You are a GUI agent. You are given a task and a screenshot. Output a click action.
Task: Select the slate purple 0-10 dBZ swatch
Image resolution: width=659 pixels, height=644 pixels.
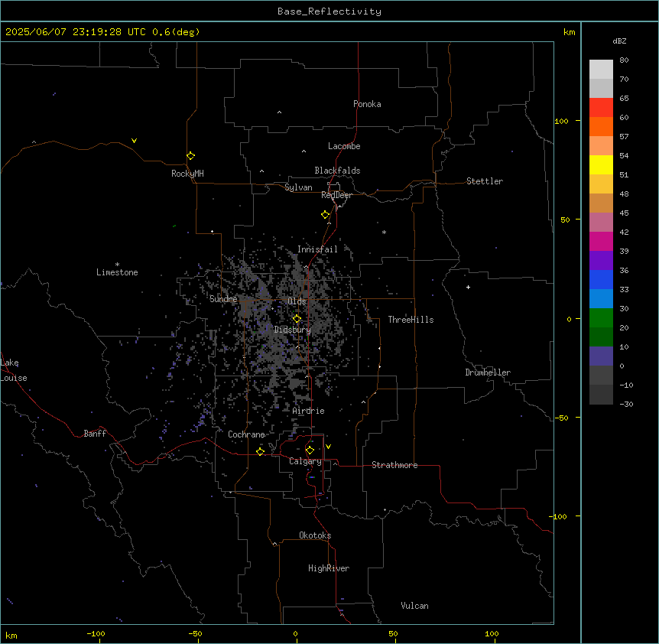coord(601,356)
